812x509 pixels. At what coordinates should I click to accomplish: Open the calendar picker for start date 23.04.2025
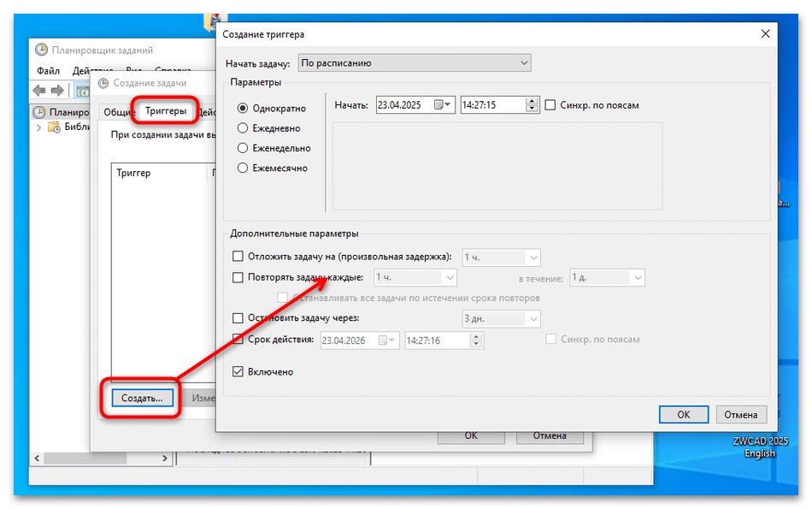click(x=442, y=105)
